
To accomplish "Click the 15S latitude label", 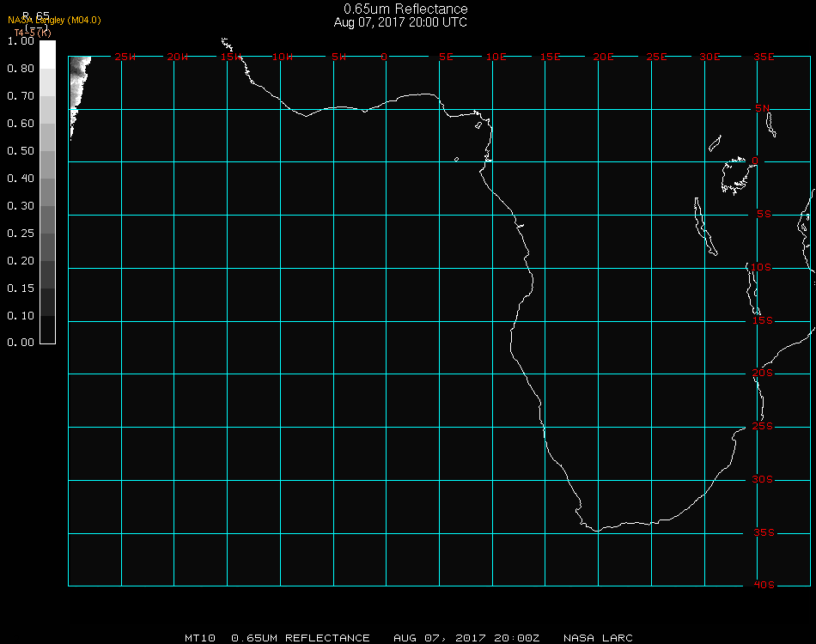I will (763, 320).
